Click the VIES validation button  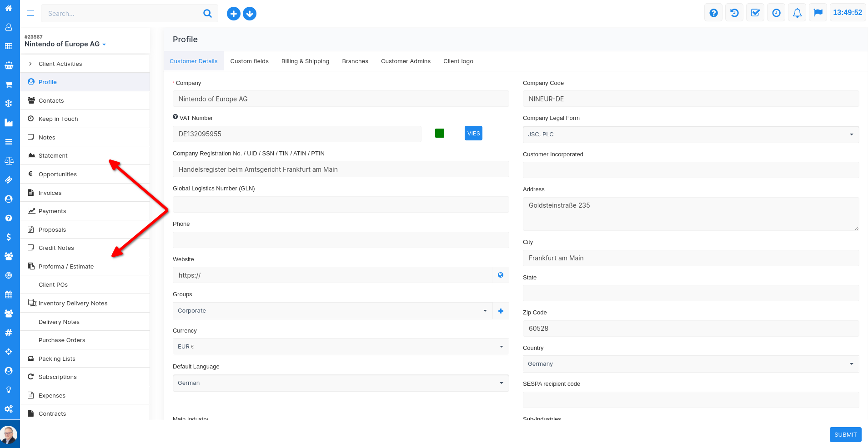(473, 134)
